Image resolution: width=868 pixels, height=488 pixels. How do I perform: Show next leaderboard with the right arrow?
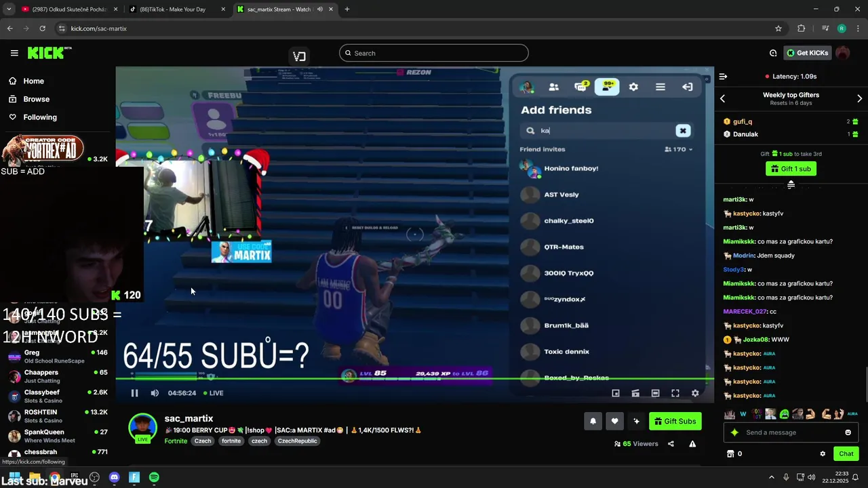pyautogui.click(x=859, y=99)
